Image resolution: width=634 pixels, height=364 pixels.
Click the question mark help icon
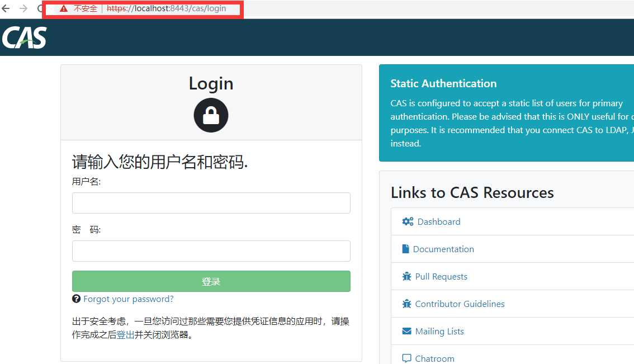[76, 299]
